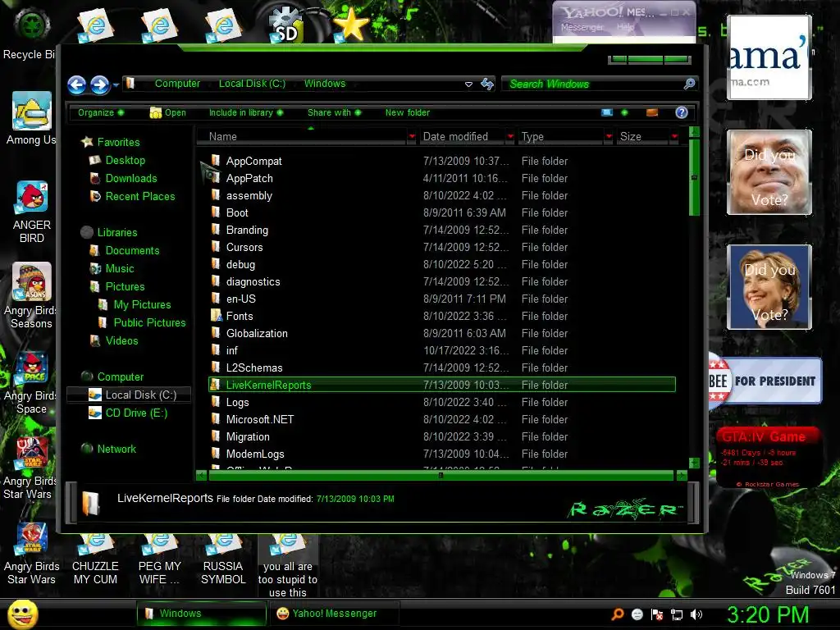Refresh the Windows folder view
The width and height of the screenshot is (840, 630).
pos(487,84)
